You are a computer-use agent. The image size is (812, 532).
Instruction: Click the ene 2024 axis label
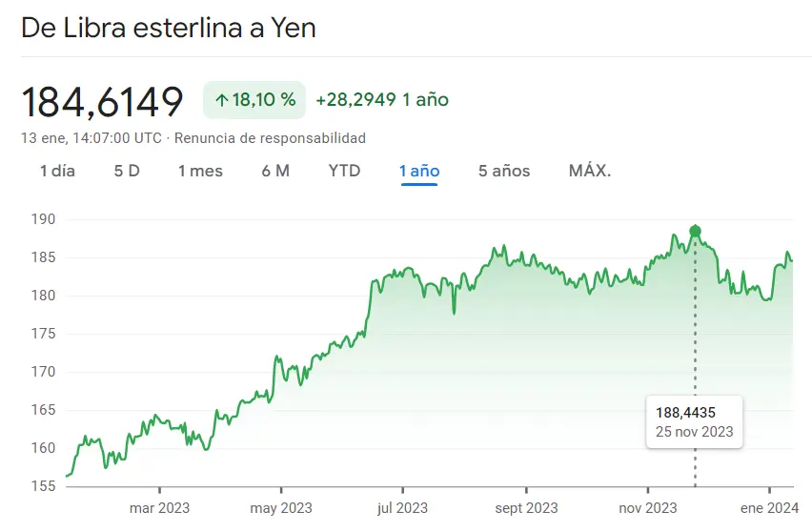pos(769,508)
